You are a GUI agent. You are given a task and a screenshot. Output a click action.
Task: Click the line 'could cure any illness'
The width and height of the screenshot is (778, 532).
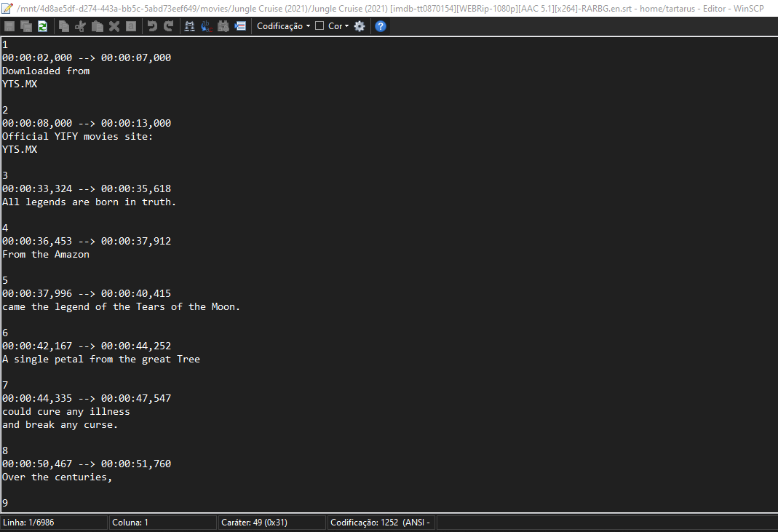(x=66, y=412)
